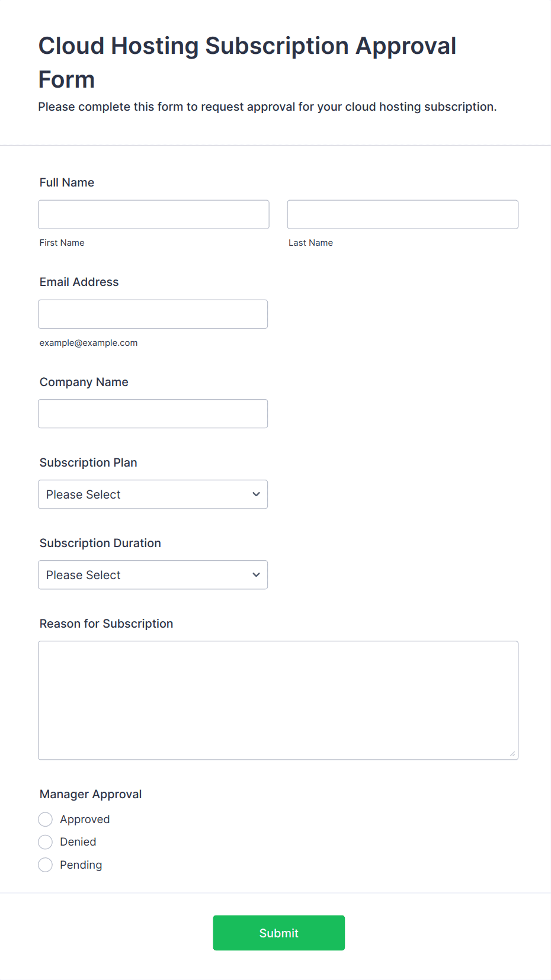
Task: Click the Denied option label text
Action: click(78, 842)
